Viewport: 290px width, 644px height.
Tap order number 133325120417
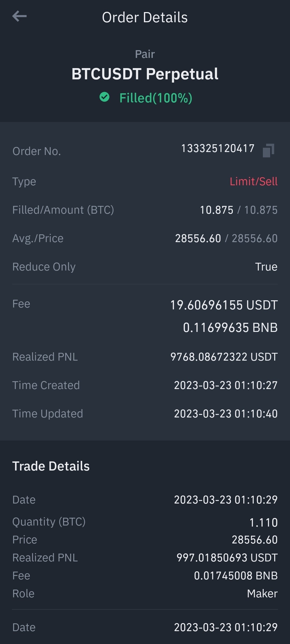coord(218,149)
